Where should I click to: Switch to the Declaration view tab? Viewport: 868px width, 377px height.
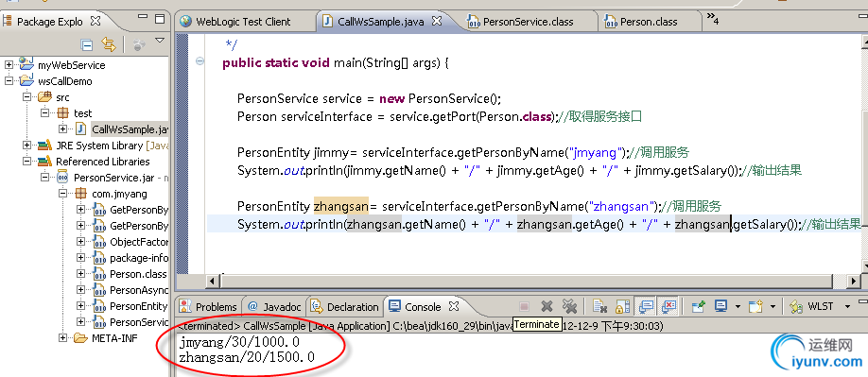345,307
